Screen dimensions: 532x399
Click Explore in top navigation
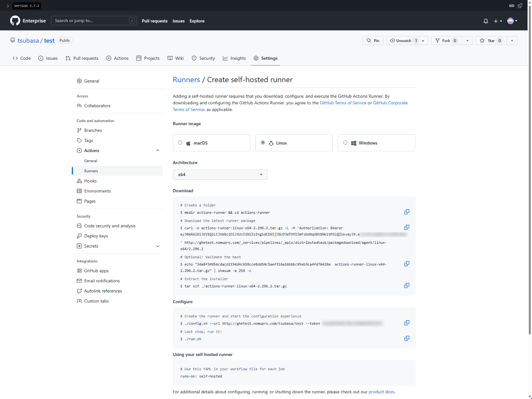coord(197,21)
